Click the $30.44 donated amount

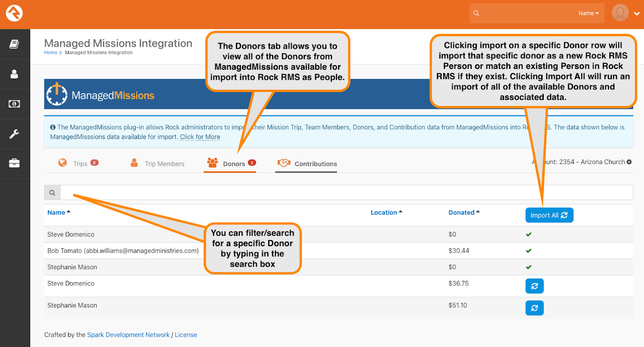(459, 251)
